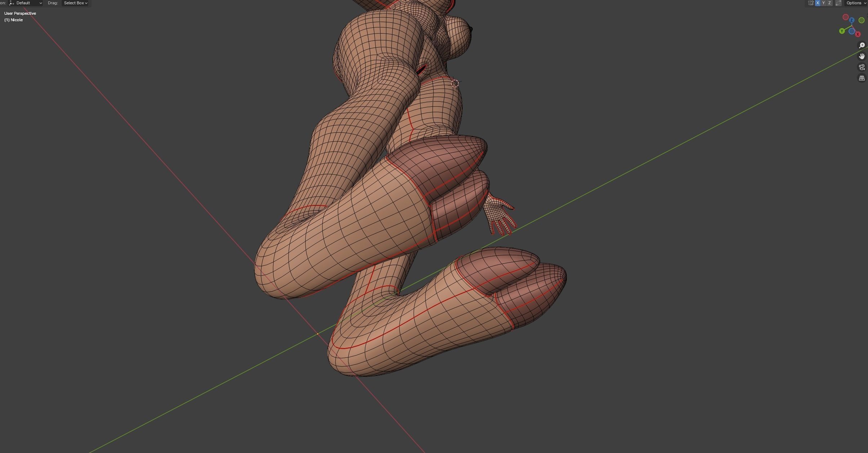Click the User Perspective label
Viewport: 868px width, 453px height.
click(x=20, y=13)
